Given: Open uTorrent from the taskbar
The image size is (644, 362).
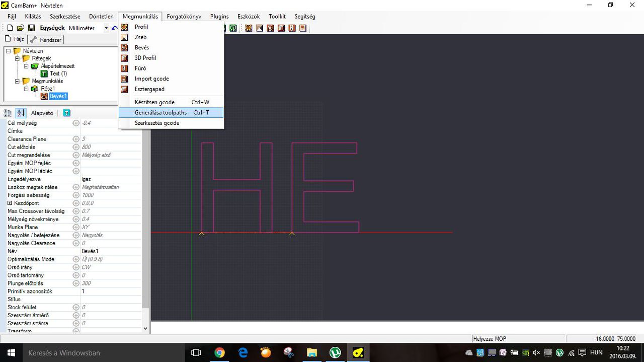Looking at the screenshot, I should pyautogui.click(x=335, y=352).
